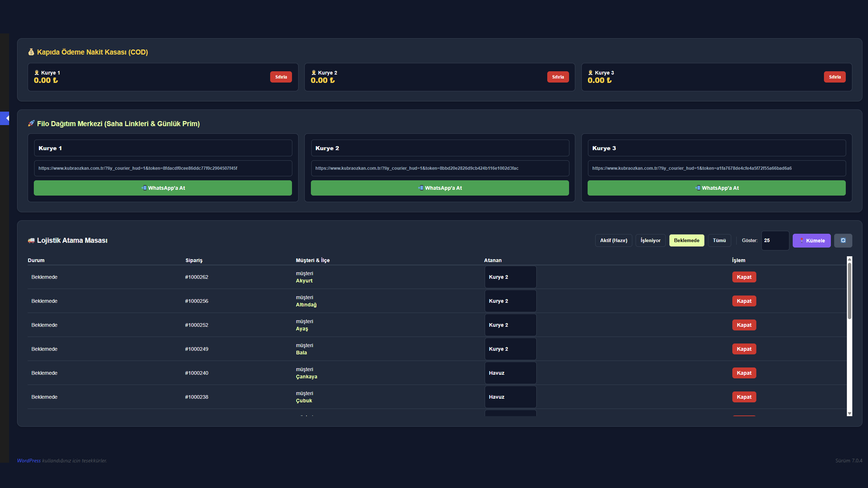
Task: Select the Aktif (Hazır) filter tab
Action: click(613, 240)
